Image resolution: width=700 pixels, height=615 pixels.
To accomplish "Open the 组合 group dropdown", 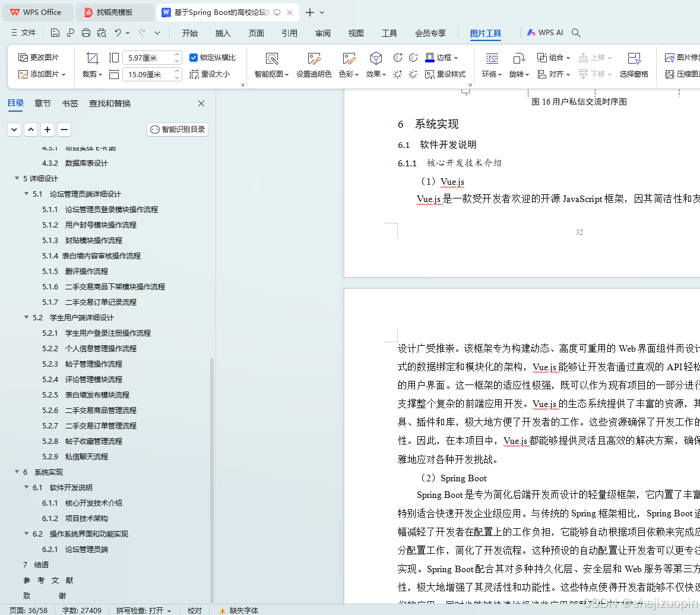I will click(553, 58).
